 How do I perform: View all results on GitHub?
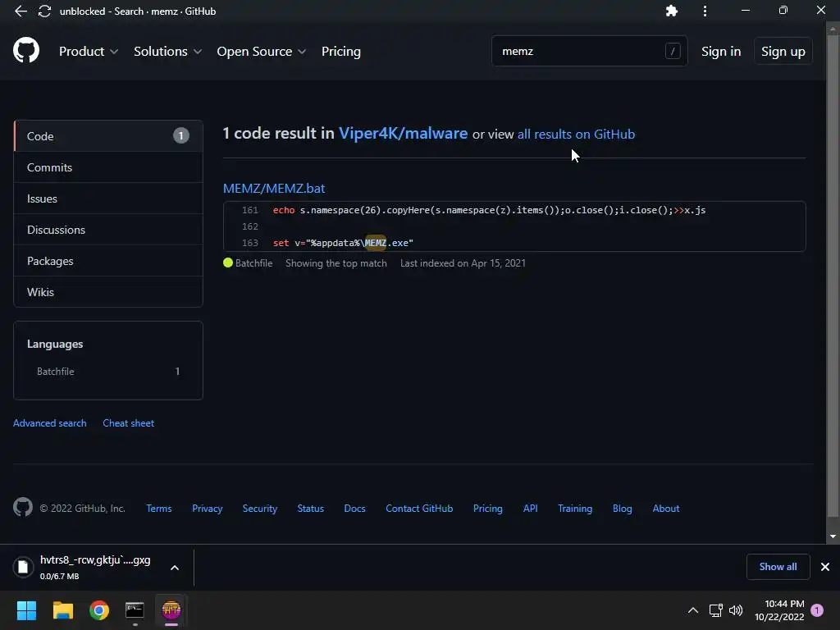[x=576, y=134]
